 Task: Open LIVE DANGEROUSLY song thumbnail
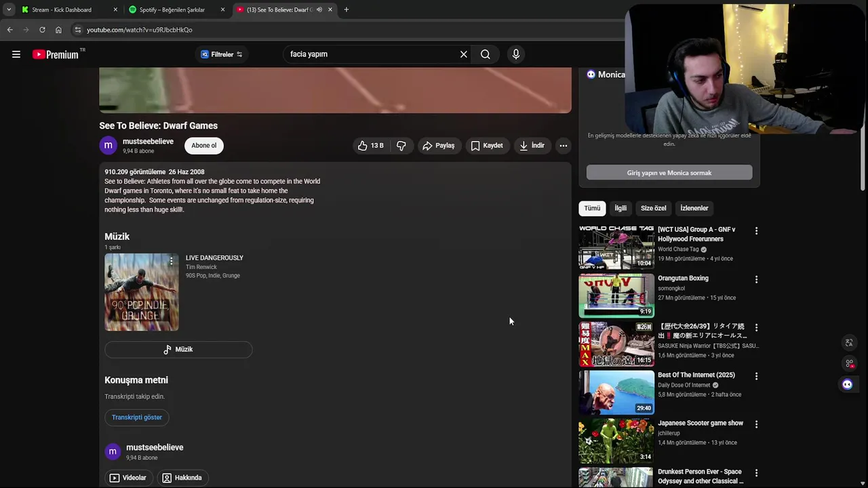click(142, 292)
